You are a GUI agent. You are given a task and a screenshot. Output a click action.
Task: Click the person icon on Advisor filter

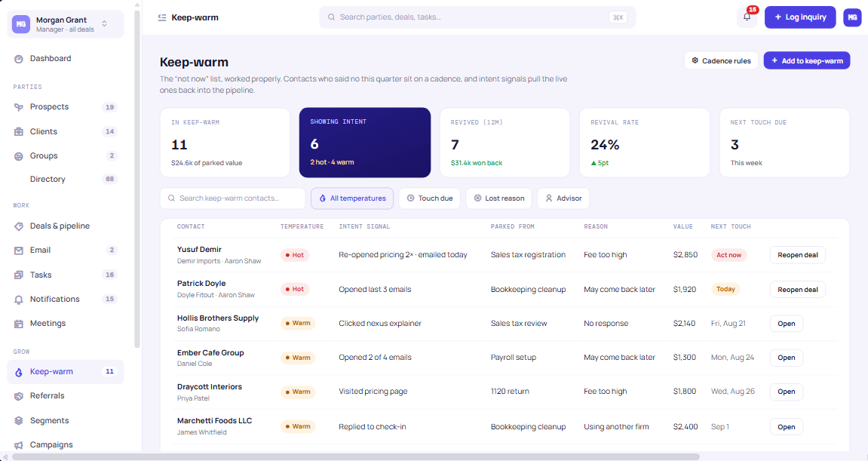pyautogui.click(x=548, y=198)
